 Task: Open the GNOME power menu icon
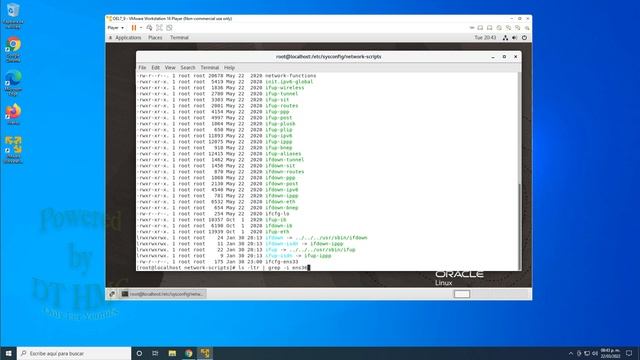coord(524,38)
